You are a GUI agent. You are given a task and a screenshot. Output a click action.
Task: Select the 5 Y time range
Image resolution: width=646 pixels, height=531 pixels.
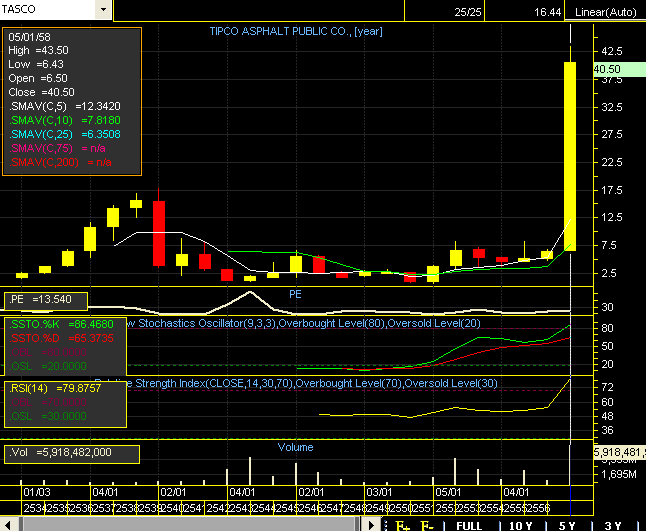(567, 526)
